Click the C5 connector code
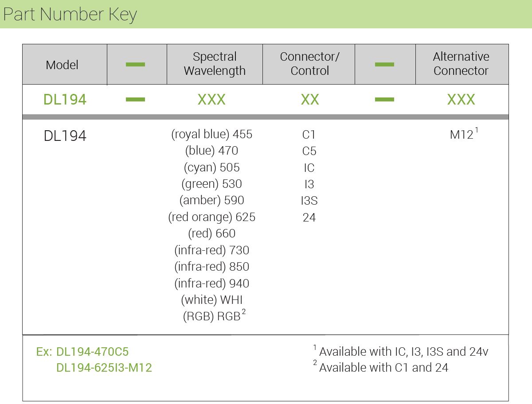 point(309,151)
